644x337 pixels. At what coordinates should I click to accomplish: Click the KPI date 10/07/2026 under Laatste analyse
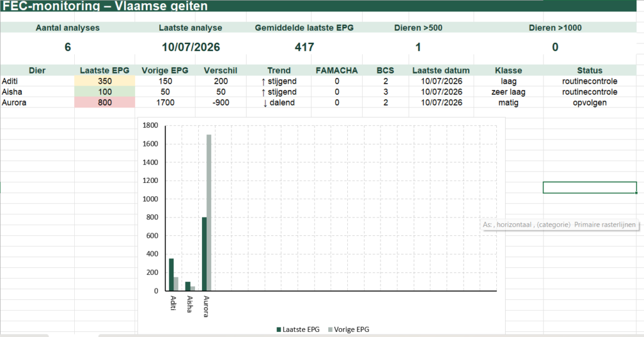click(191, 47)
